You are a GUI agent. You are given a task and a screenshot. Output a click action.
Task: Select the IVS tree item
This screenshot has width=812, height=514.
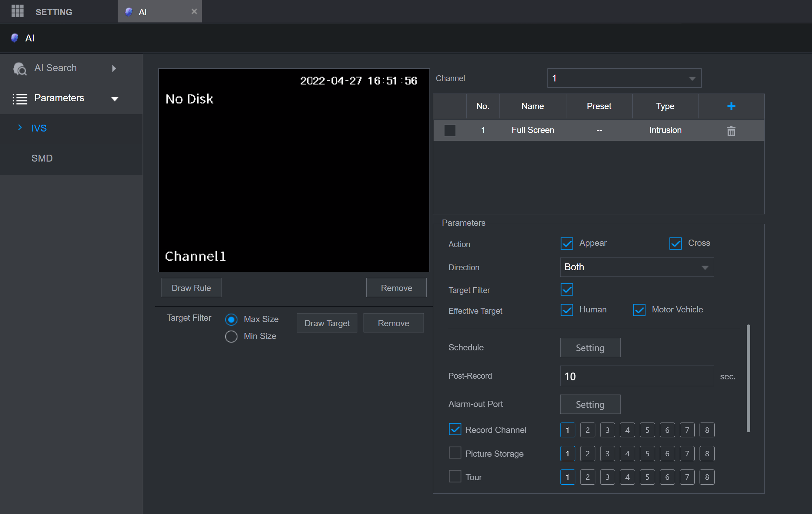[38, 128]
